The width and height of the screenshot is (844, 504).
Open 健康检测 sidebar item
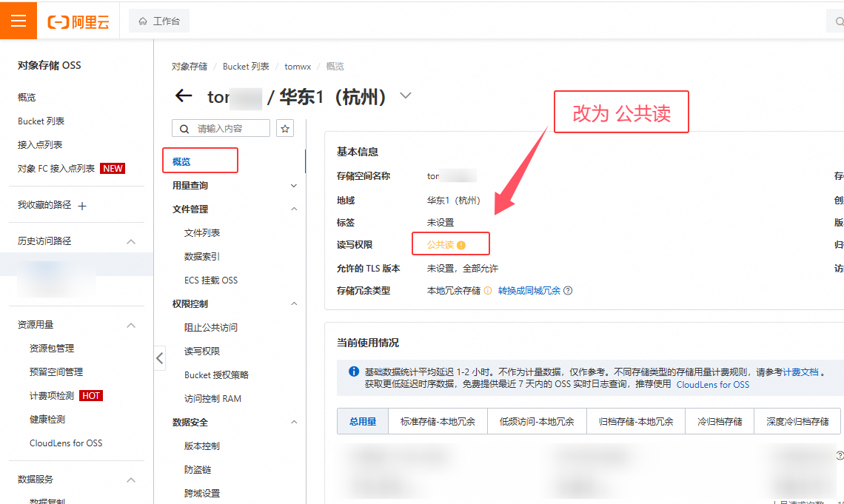tap(47, 419)
